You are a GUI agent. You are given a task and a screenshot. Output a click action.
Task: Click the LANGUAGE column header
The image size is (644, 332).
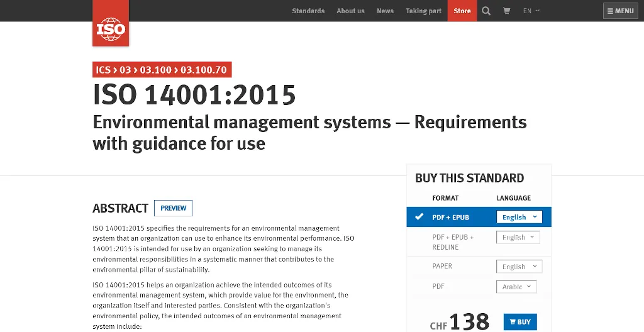point(513,198)
